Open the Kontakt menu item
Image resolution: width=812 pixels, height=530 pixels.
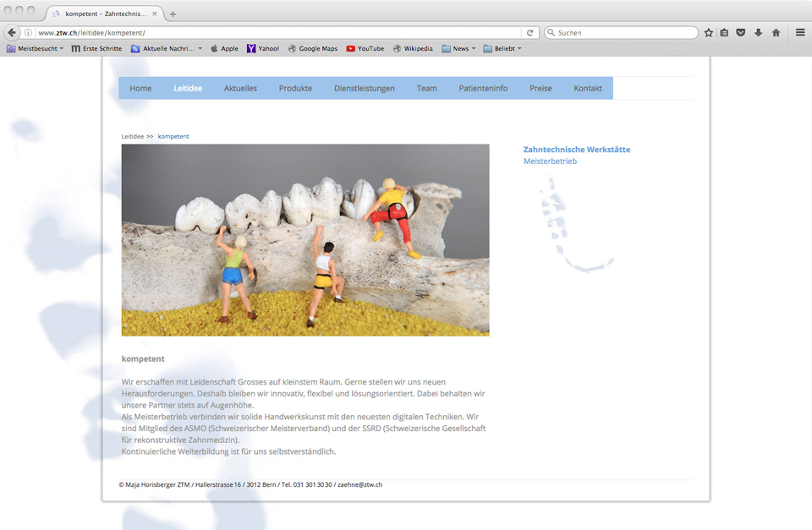coord(588,89)
